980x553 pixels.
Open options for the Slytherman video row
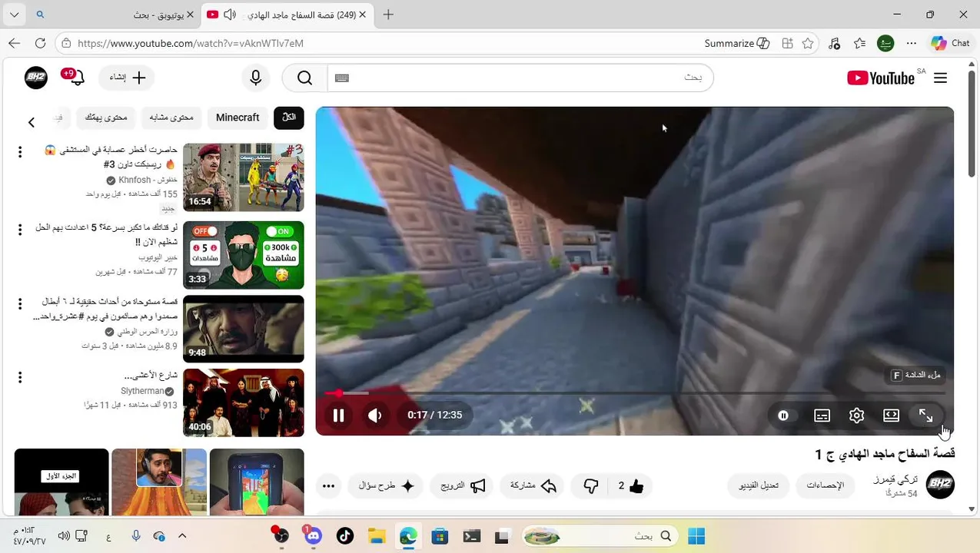coord(20,377)
